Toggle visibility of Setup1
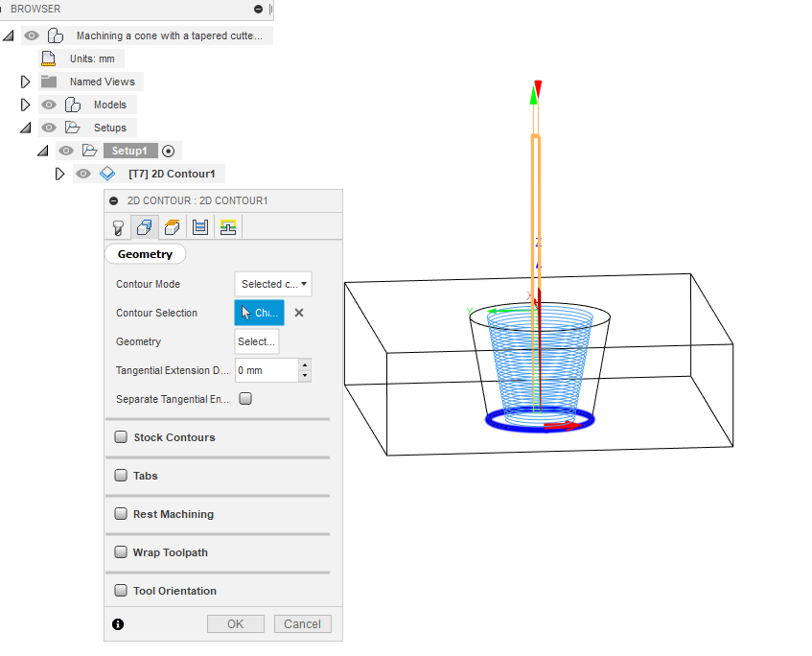The image size is (812, 656). click(x=64, y=151)
